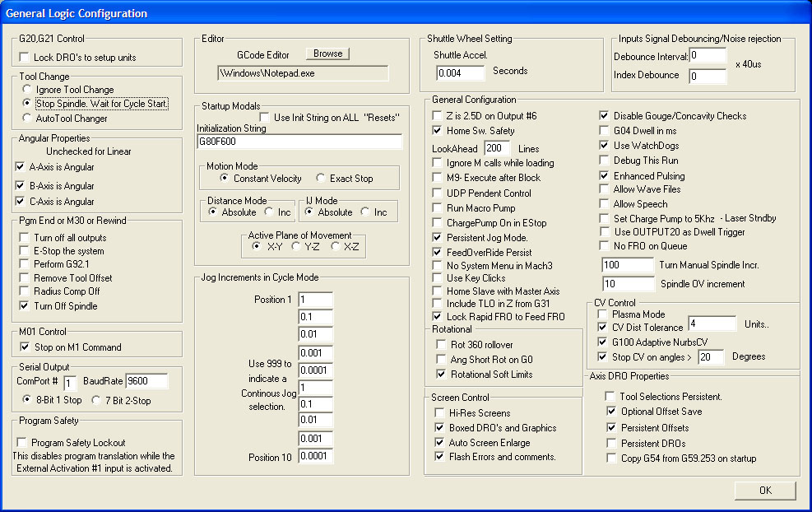The image size is (812, 512).
Task: Click the Browse button for GCode Editor
Action: 327,54
